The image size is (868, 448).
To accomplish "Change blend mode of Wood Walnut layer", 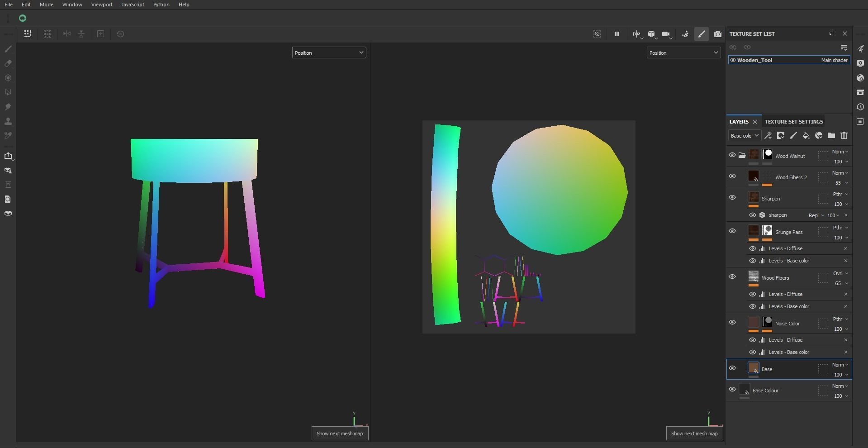I will click(840, 152).
